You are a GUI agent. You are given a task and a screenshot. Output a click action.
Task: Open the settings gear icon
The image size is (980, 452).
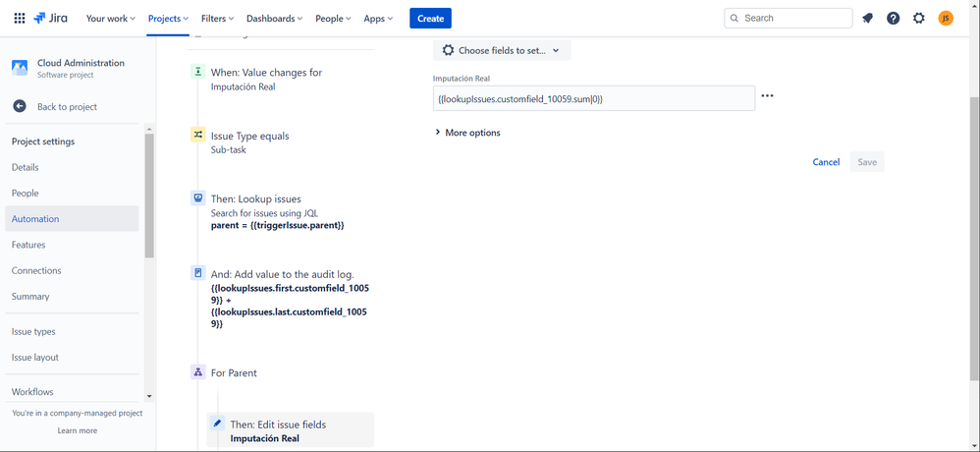(919, 18)
